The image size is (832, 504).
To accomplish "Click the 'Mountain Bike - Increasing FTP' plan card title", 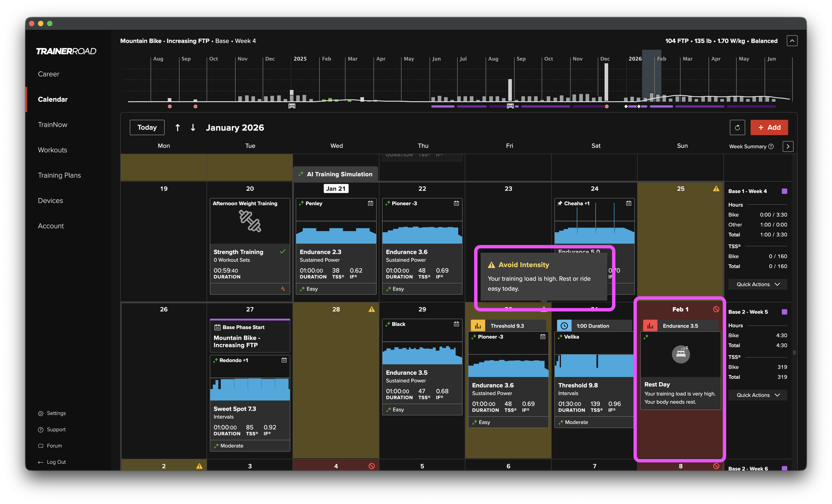I will (237, 341).
